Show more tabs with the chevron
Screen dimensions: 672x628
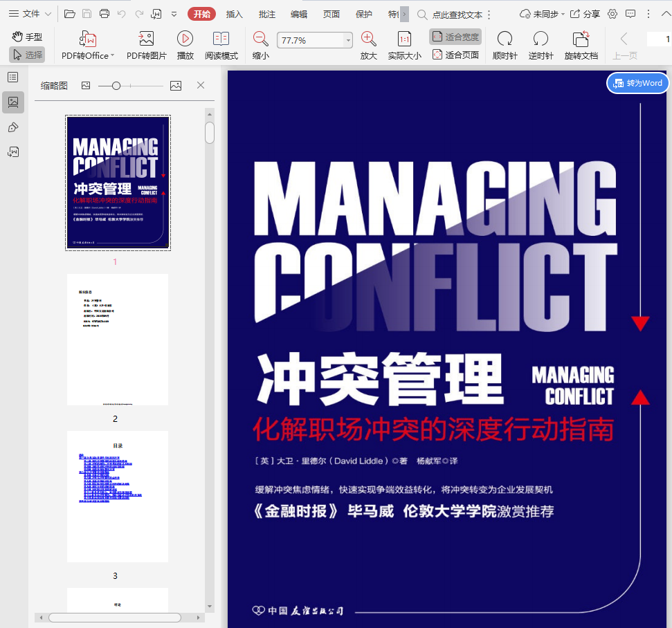[x=404, y=14]
